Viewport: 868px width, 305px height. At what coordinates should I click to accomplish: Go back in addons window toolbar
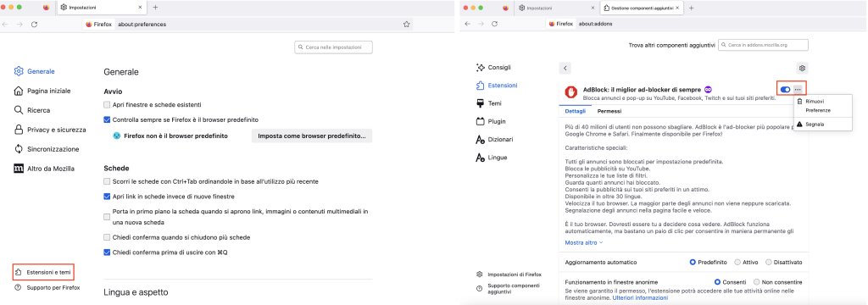(468, 25)
